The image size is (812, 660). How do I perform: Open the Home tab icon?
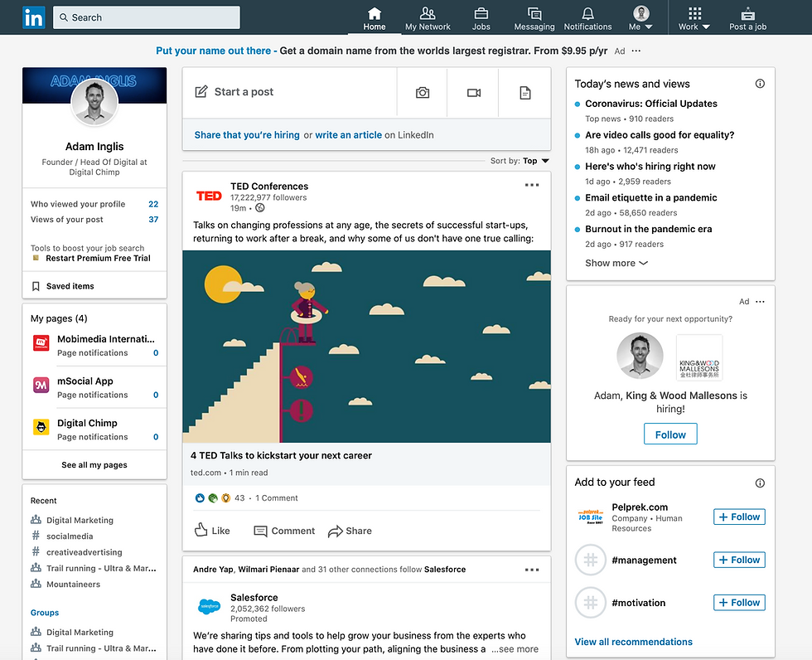click(374, 13)
